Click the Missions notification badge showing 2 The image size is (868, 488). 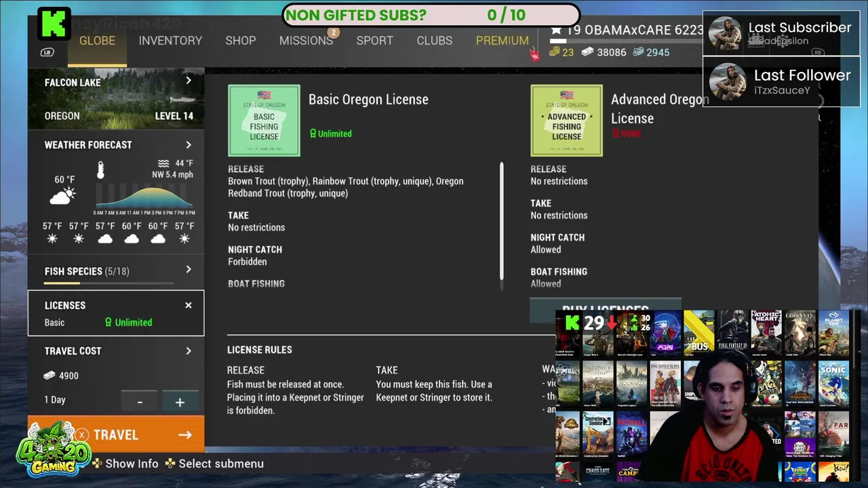coord(333,32)
